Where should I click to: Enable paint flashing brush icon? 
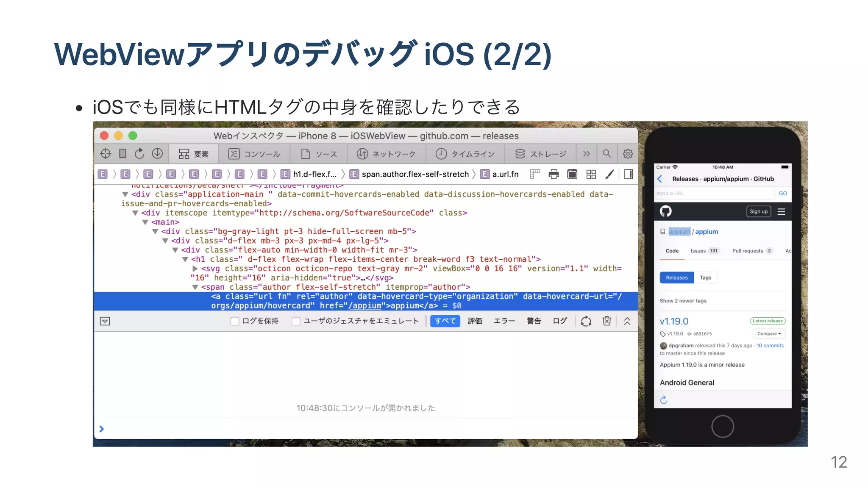tap(609, 174)
